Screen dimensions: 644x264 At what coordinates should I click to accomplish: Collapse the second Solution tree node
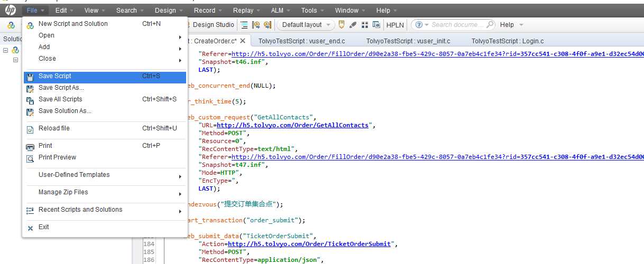[16, 60]
